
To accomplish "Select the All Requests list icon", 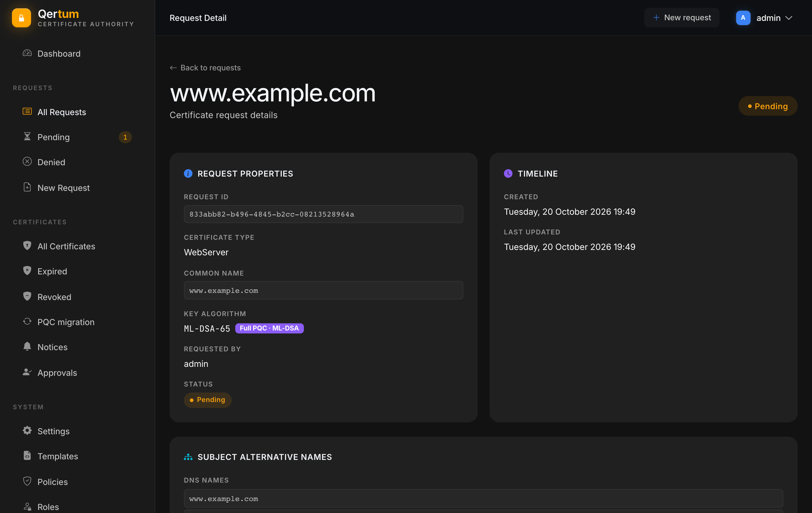I will pos(27,112).
